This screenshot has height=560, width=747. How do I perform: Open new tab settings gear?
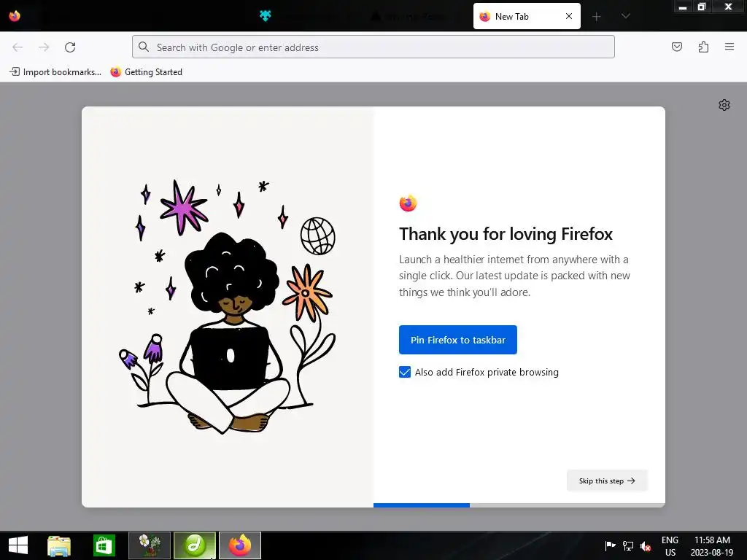(x=724, y=105)
